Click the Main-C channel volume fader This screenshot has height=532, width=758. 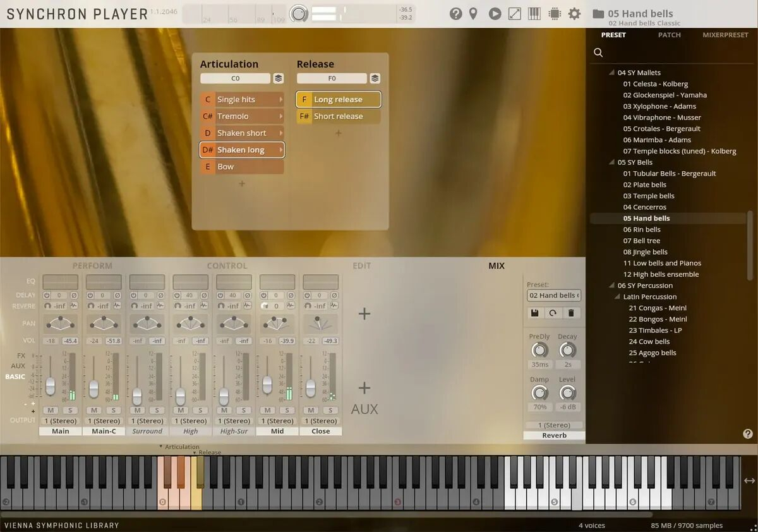93,388
